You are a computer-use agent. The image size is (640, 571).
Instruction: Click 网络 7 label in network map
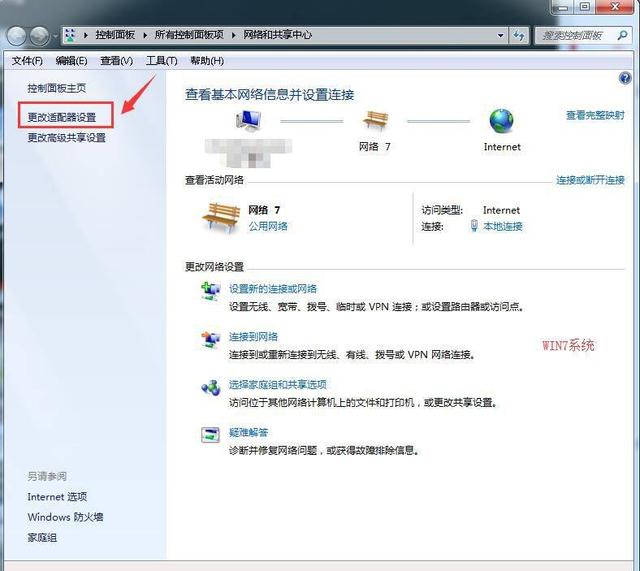click(375, 147)
